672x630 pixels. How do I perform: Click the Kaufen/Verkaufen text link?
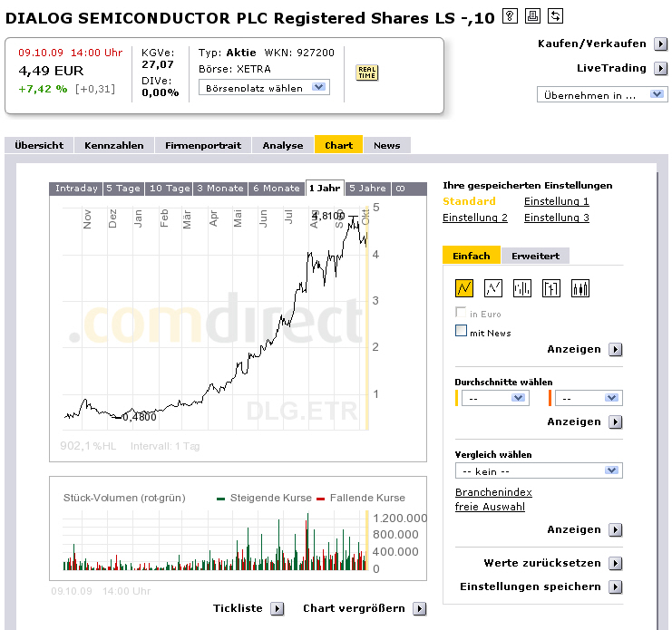click(592, 44)
